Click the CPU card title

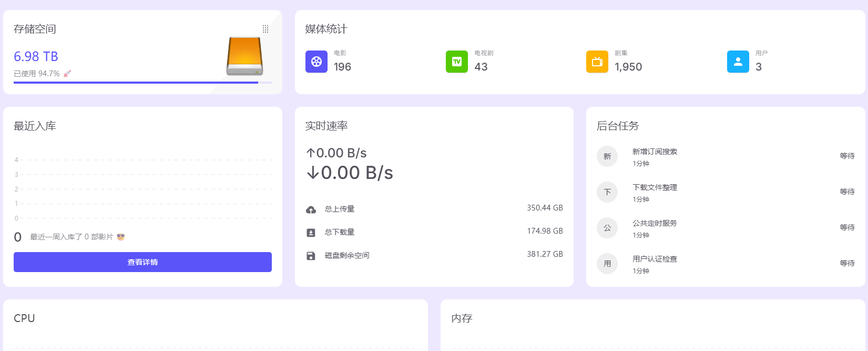point(24,318)
